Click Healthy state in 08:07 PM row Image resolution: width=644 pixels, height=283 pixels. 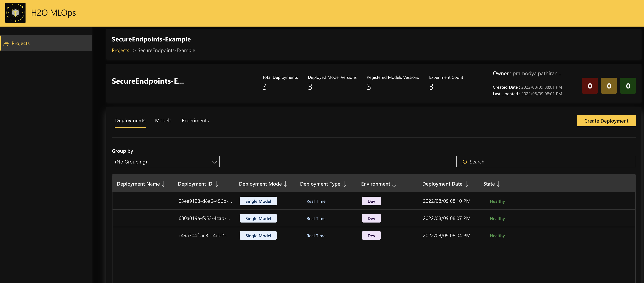click(497, 219)
